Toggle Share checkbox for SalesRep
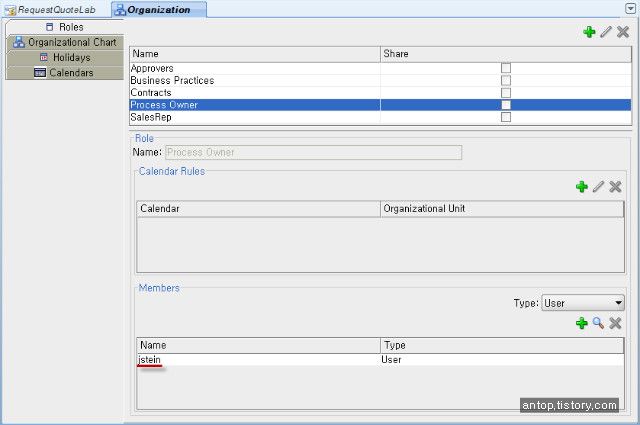The image size is (640, 425). (506, 117)
